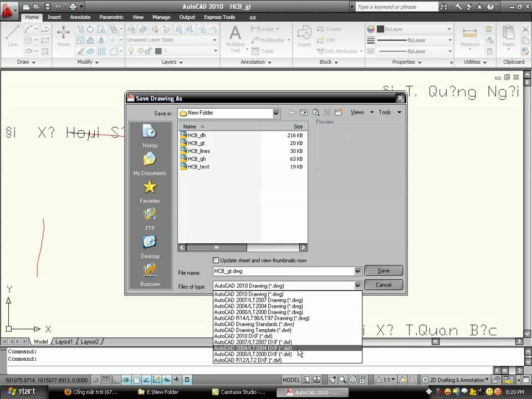
Task: Toggle Grid display in status bar
Action: click(105, 380)
